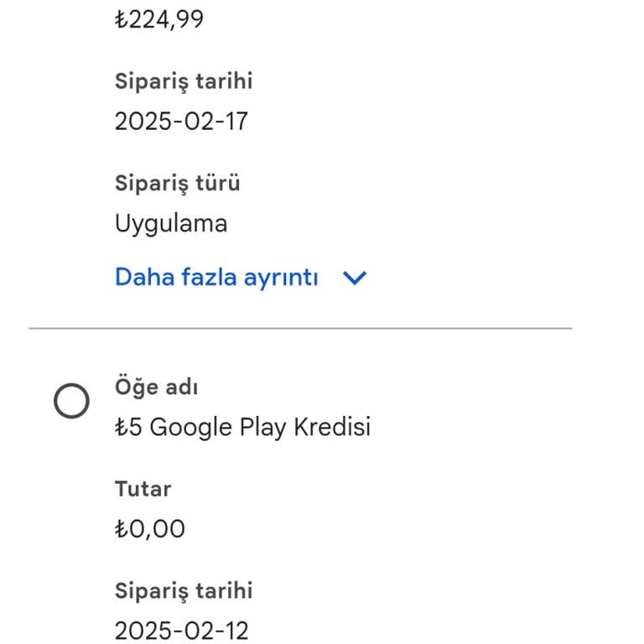Click the word "Kredisi" in item name
Screen dimensions: 644x644
pyautogui.click(x=332, y=428)
